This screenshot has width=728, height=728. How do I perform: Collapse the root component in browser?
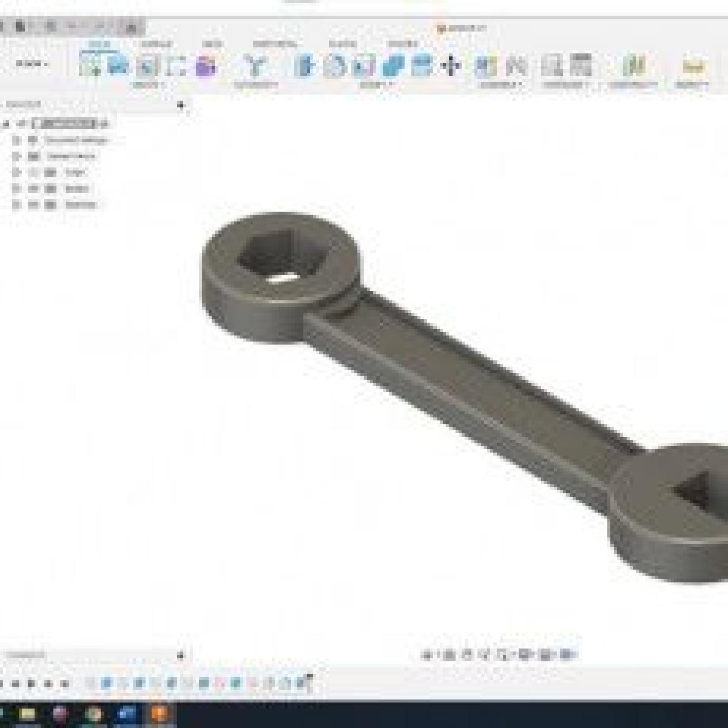(7, 124)
